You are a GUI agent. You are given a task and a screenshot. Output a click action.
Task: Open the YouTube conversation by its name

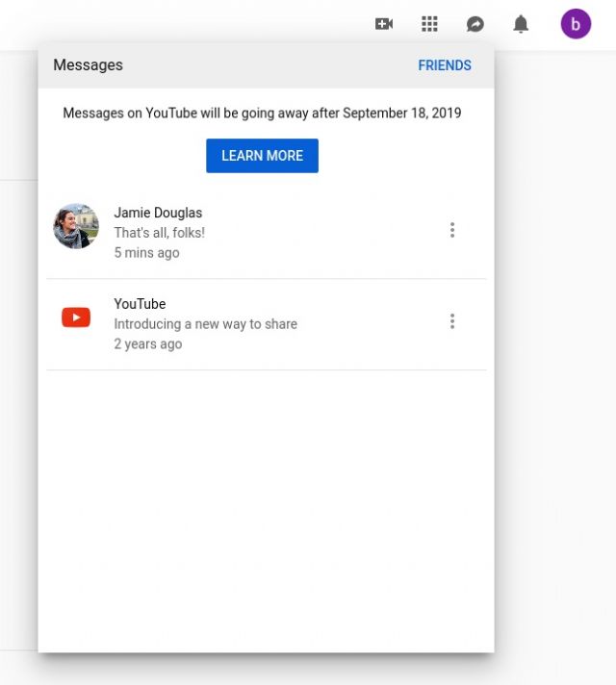point(140,304)
